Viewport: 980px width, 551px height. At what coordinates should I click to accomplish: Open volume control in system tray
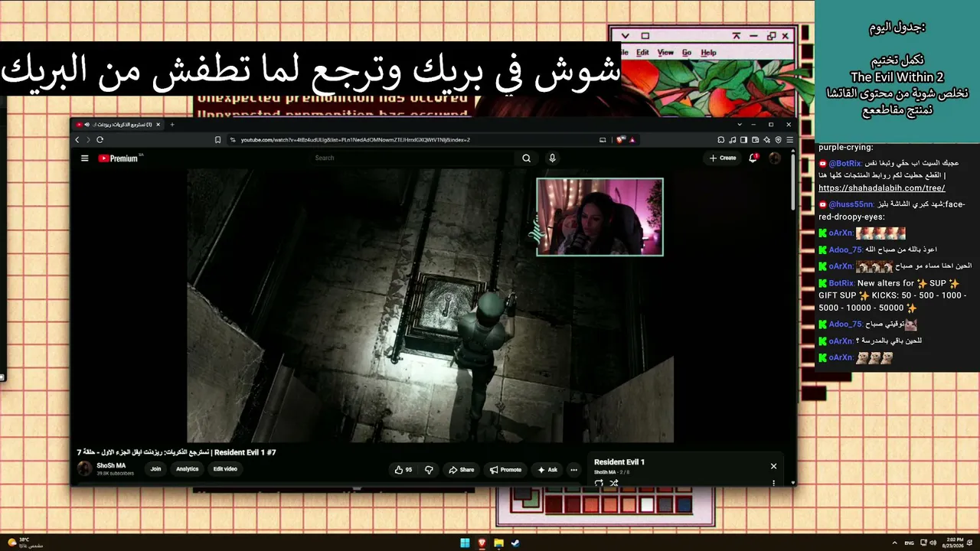coord(933,543)
